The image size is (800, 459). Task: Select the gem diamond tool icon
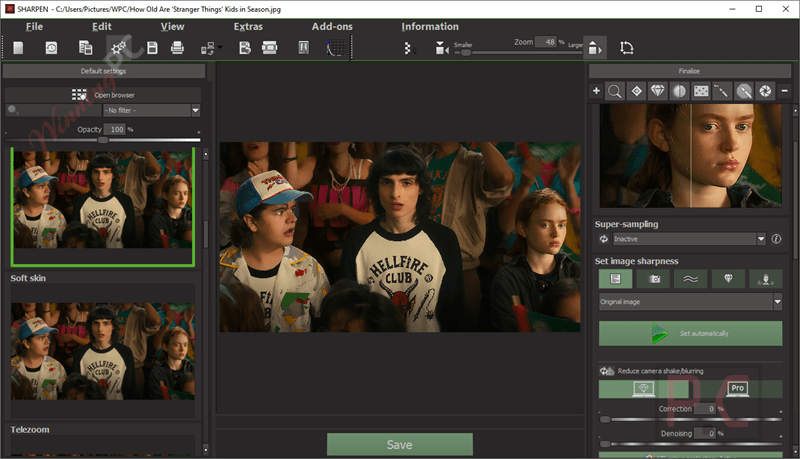tap(658, 91)
